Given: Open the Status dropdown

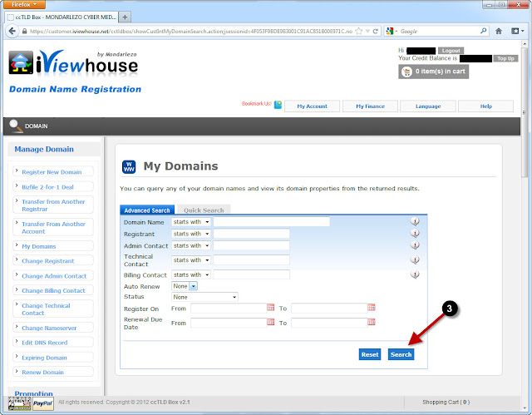Looking at the screenshot, I should point(204,297).
